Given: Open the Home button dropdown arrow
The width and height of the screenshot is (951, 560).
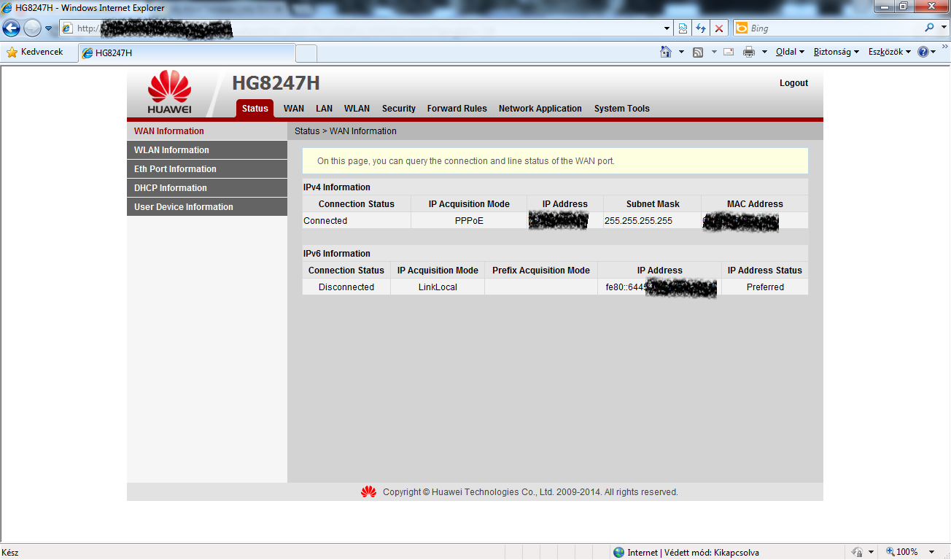Looking at the screenshot, I should (x=681, y=52).
